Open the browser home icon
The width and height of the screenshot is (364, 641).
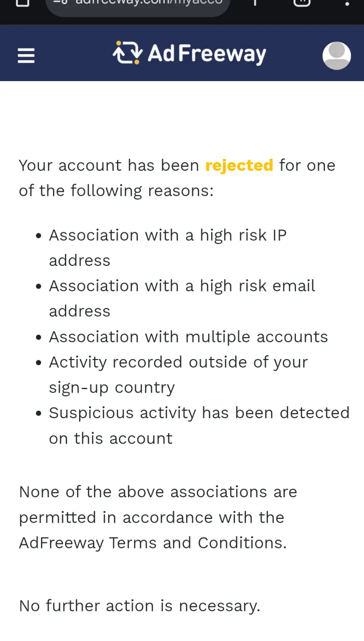click(x=23, y=2)
